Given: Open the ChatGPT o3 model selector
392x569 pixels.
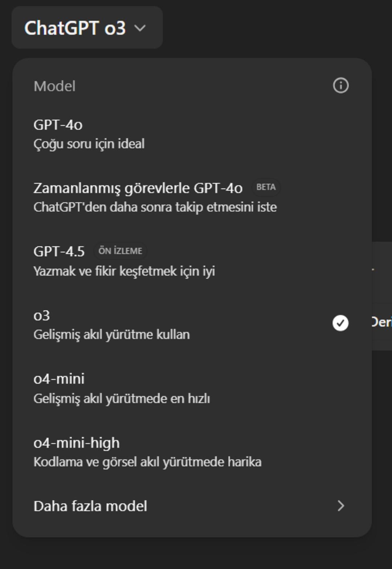Looking at the screenshot, I should pos(75,28).
